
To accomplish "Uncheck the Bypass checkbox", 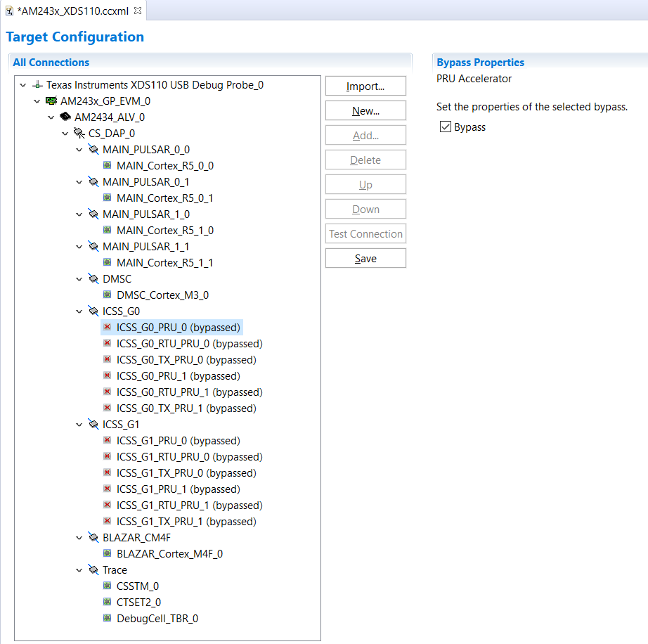I will pyautogui.click(x=444, y=127).
